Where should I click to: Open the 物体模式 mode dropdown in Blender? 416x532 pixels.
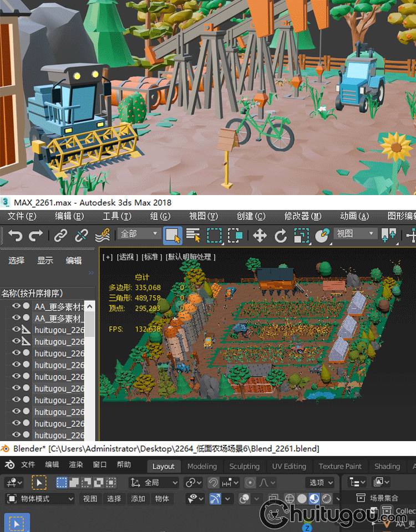(x=40, y=499)
